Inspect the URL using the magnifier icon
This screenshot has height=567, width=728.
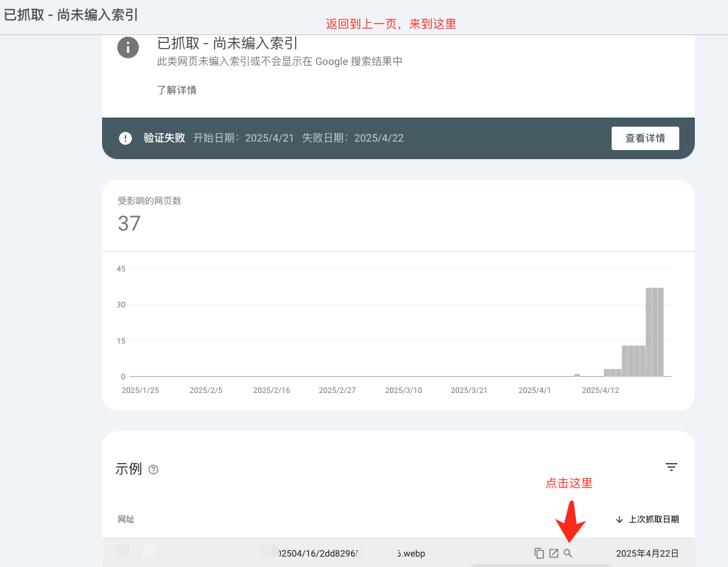point(568,553)
